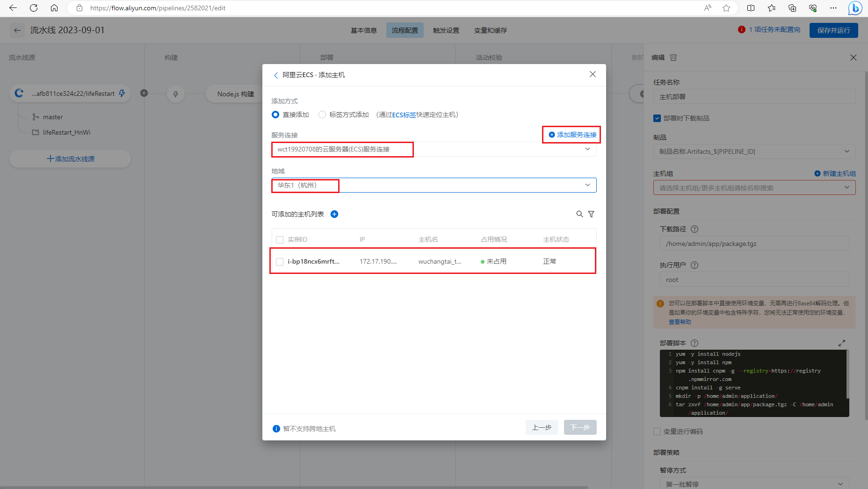Screen dimensions: 868x489
Task: Select 直接添加 radio option
Action: click(275, 115)
